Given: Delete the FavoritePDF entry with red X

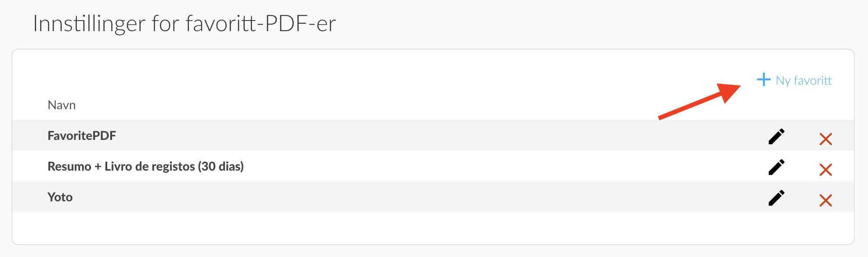Looking at the screenshot, I should 826,139.
